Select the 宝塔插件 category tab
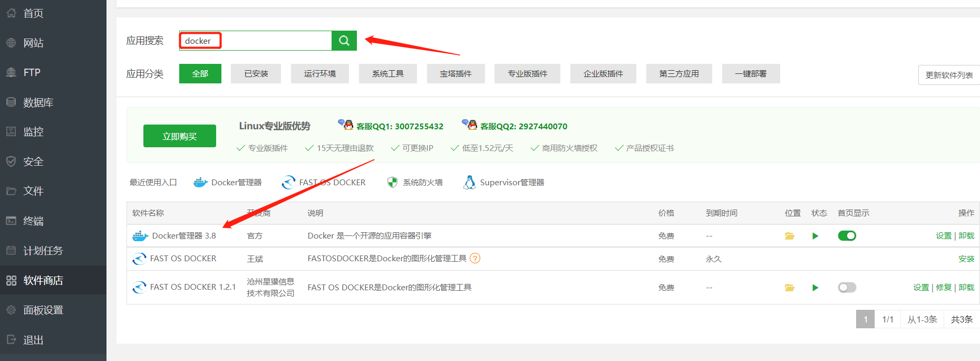The height and width of the screenshot is (361, 980). coord(456,74)
